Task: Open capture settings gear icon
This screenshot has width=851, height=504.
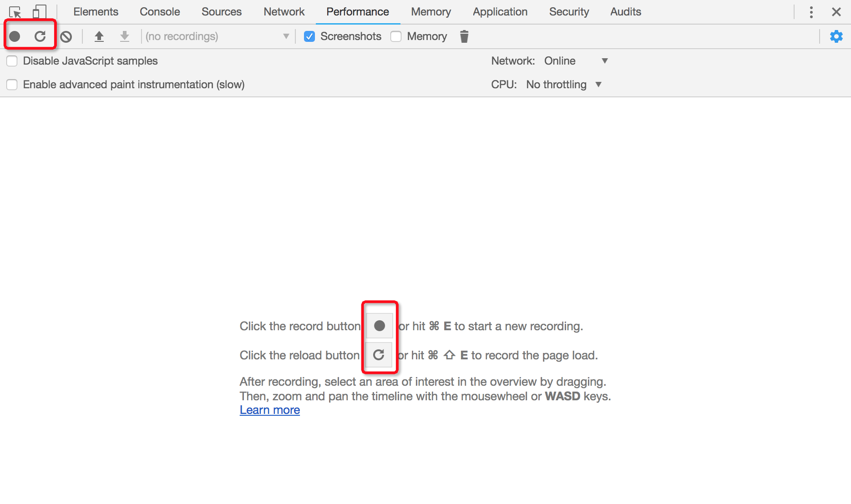Action: (x=836, y=36)
